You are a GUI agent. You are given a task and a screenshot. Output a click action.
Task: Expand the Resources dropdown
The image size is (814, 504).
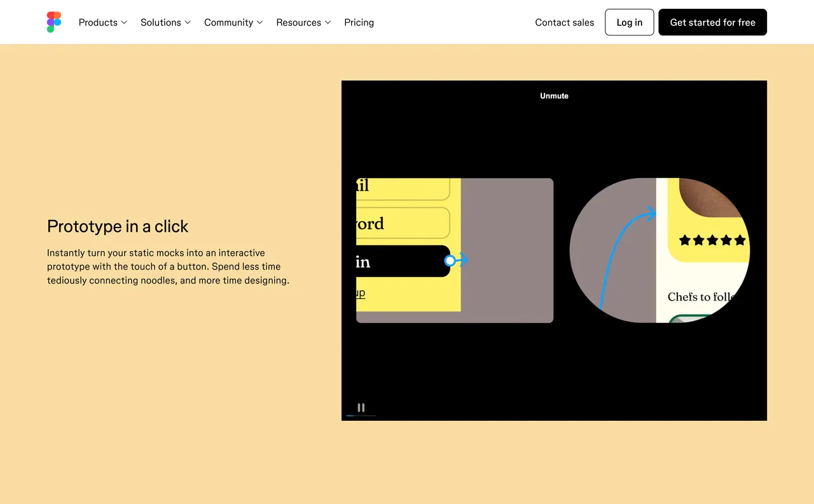303,22
